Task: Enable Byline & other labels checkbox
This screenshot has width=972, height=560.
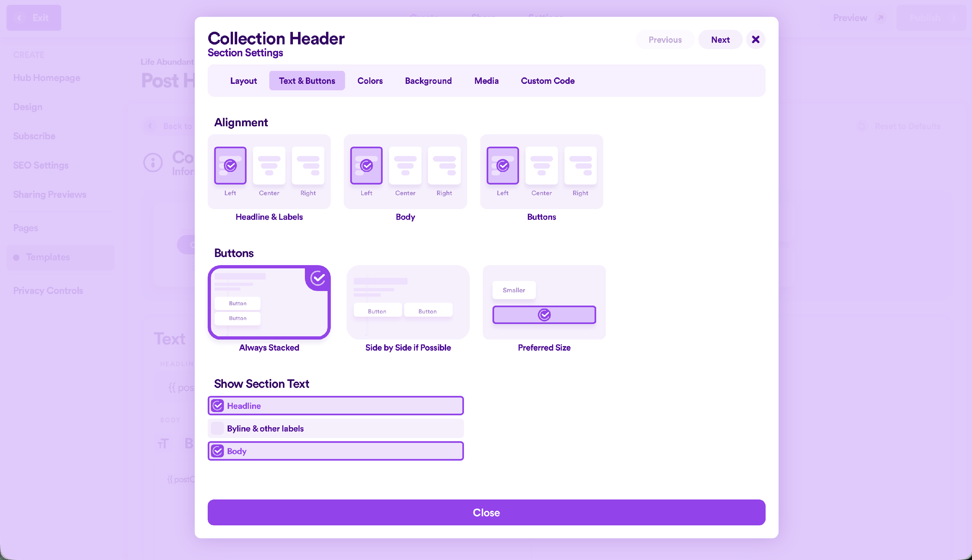Action: (217, 428)
